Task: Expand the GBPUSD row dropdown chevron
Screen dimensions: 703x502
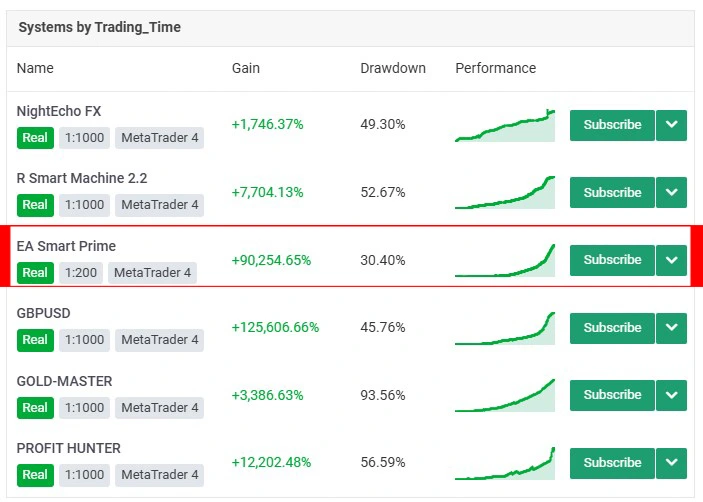Action: click(671, 328)
